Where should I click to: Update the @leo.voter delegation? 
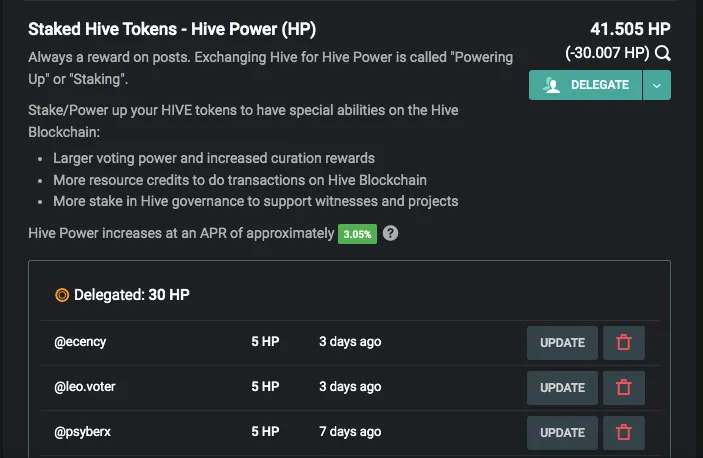[x=562, y=388]
